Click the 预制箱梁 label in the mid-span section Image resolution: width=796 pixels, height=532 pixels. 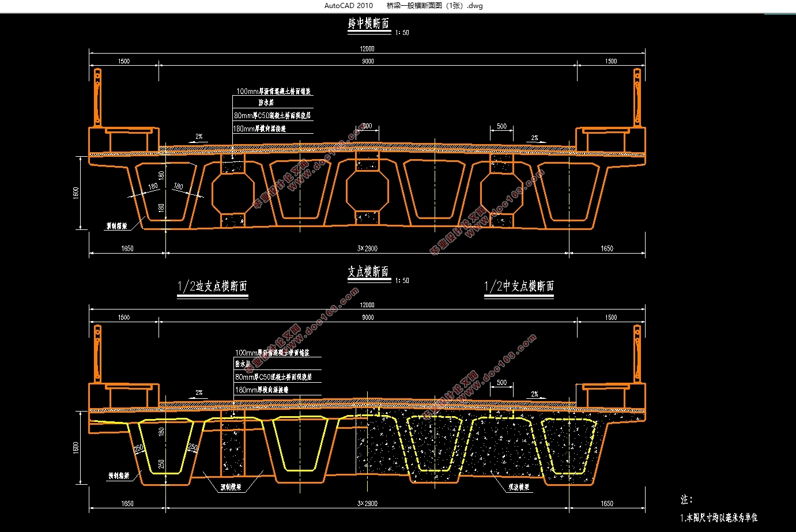[117, 227]
